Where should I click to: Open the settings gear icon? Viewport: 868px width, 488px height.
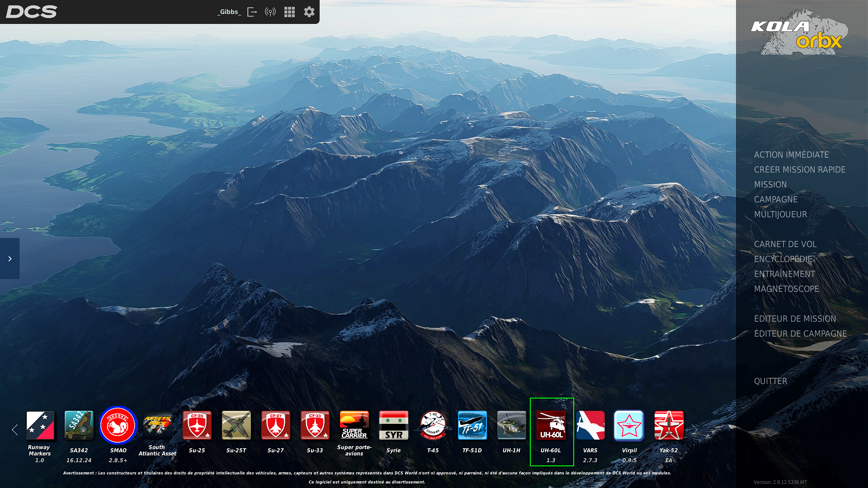coord(309,12)
